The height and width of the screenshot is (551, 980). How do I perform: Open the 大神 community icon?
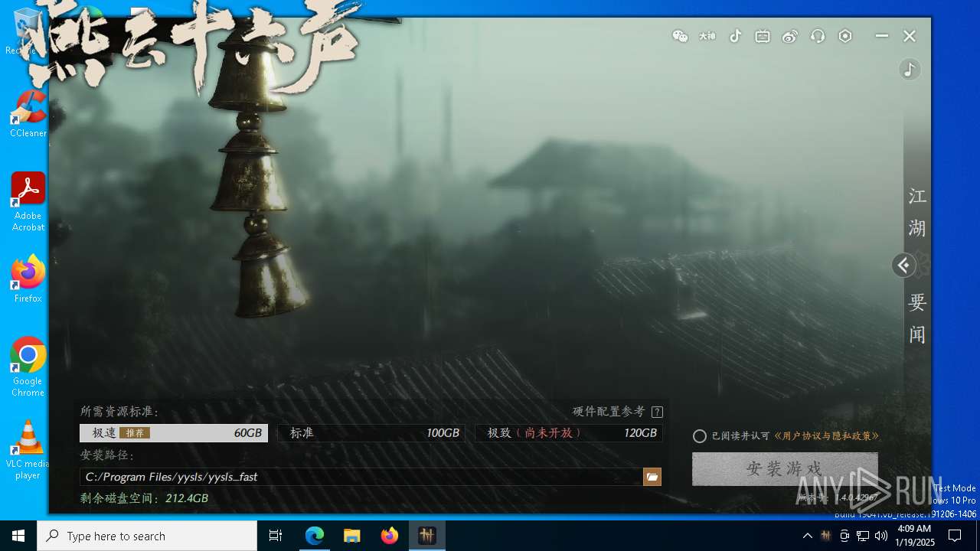[x=707, y=36]
